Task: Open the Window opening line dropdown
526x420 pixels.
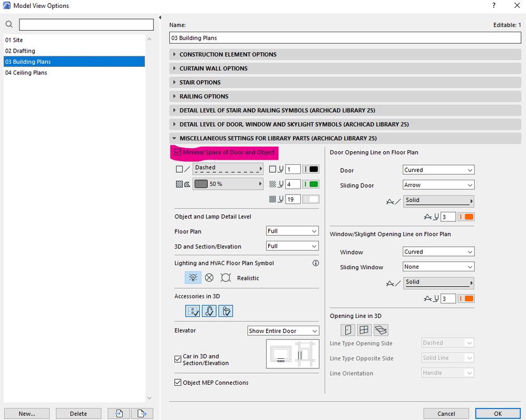Action: pos(439,251)
